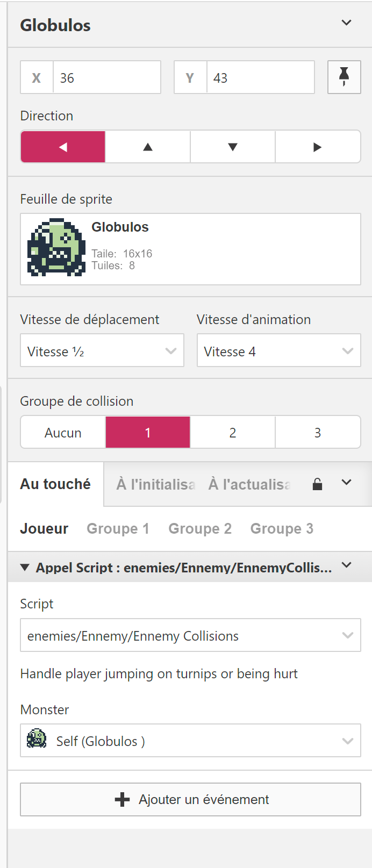Collapse the Appel Script event triangle

point(25,568)
